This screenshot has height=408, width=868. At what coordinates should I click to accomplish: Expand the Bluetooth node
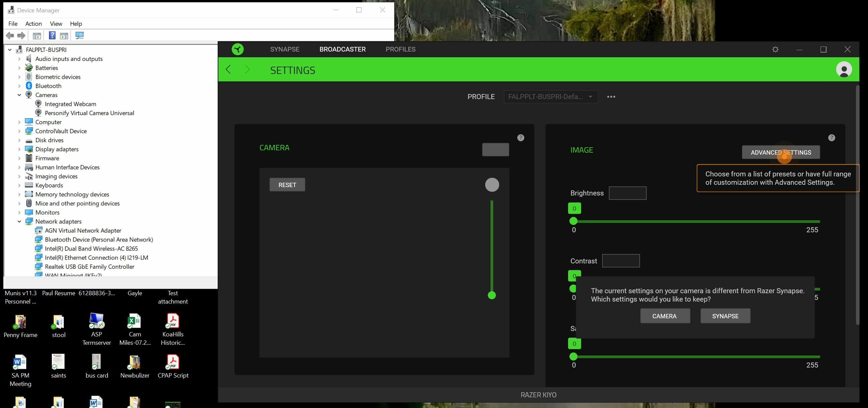click(19, 86)
